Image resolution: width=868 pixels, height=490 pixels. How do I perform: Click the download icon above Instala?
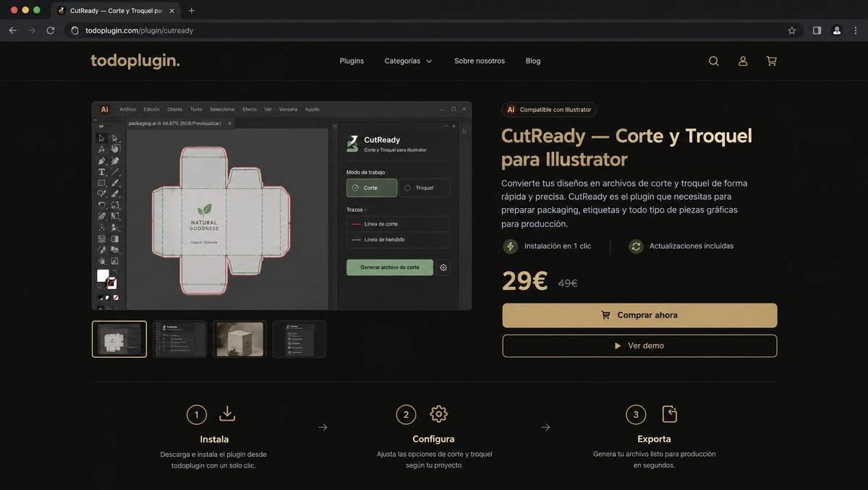click(x=227, y=413)
